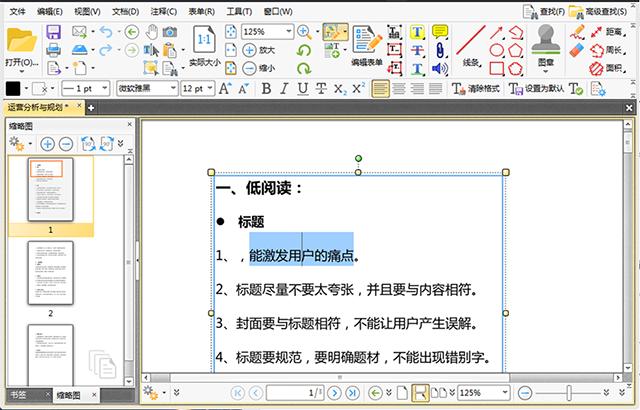Click the black text color swatch
This screenshot has height=410, width=640.
[13, 88]
